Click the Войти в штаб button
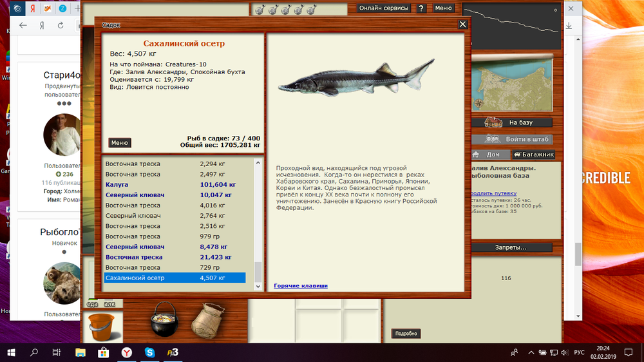 tap(512, 139)
